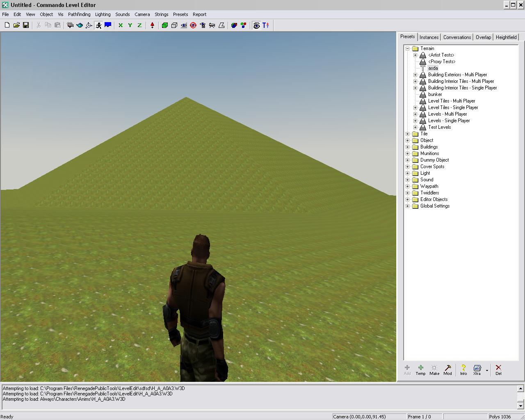Toggle the walk-through running man mode
This screenshot has height=420, width=525.
pyautogui.click(x=98, y=25)
